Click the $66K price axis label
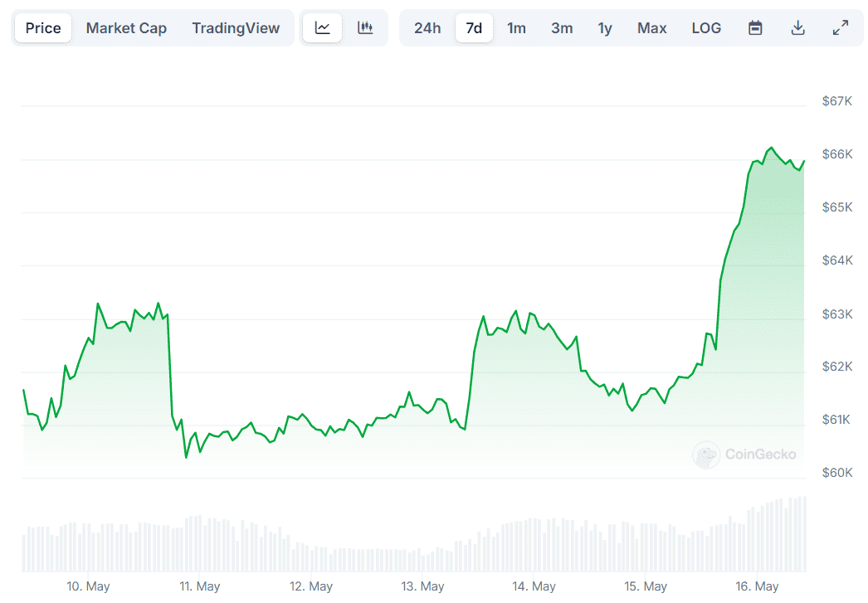Viewport: 868px width, 603px height. tap(836, 154)
